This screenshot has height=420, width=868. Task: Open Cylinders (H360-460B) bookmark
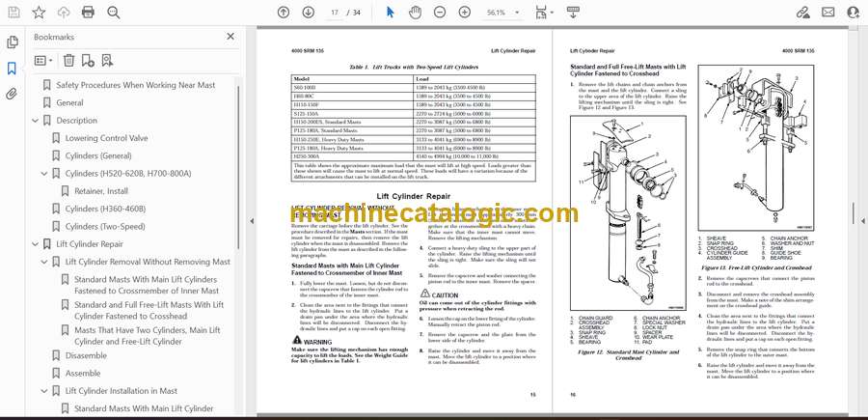click(105, 209)
